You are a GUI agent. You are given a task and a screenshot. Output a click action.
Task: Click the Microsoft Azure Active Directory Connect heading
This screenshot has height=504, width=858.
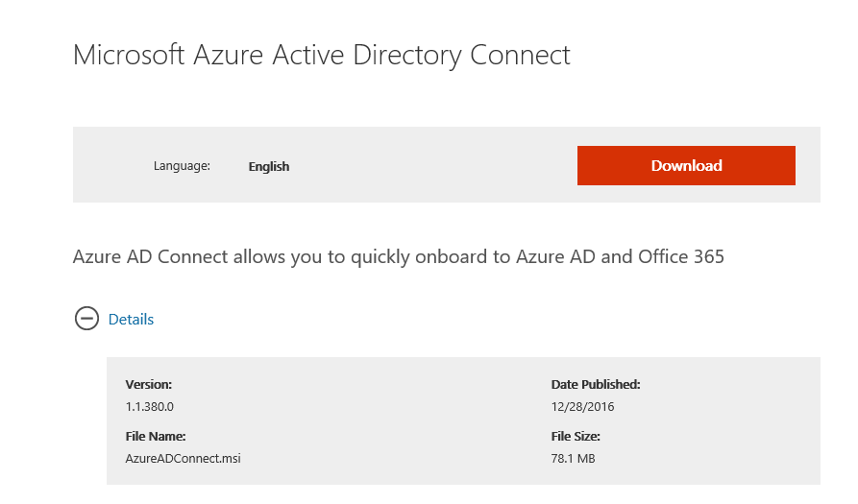(322, 56)
